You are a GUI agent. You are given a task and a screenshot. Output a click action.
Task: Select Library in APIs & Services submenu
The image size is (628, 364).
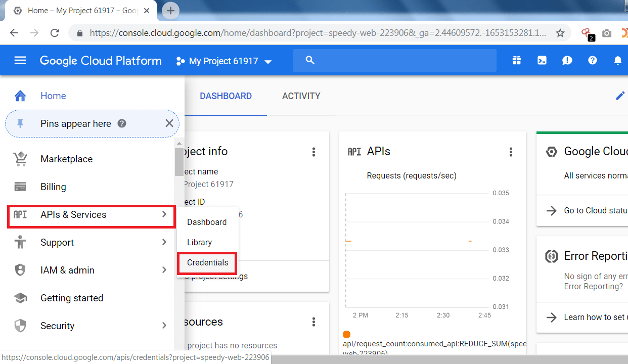pos(199,242)
